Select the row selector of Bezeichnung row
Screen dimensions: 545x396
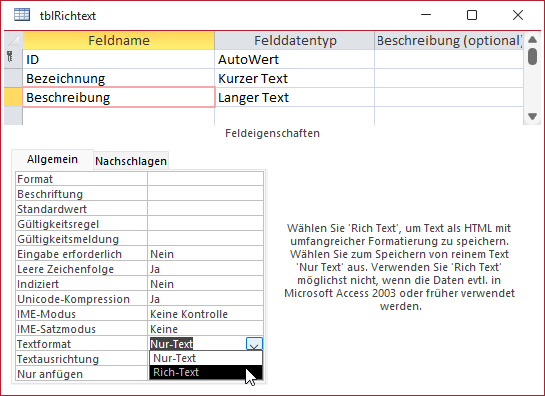coord(13,78)
